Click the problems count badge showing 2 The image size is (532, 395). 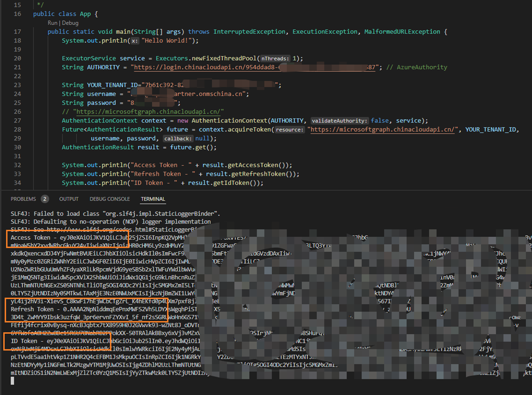click(x=45, y=199)
